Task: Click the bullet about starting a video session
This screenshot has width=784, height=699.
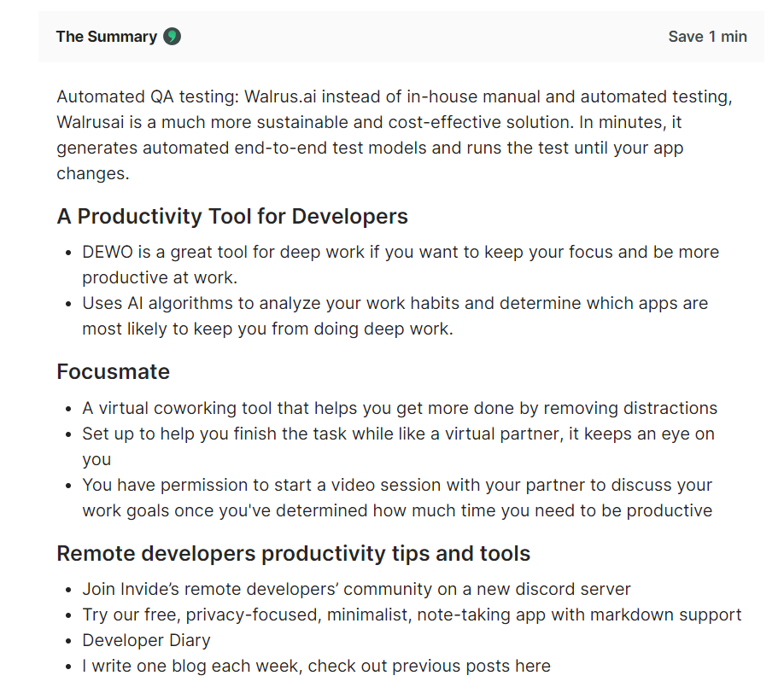Action: click(x=397, y=498)
